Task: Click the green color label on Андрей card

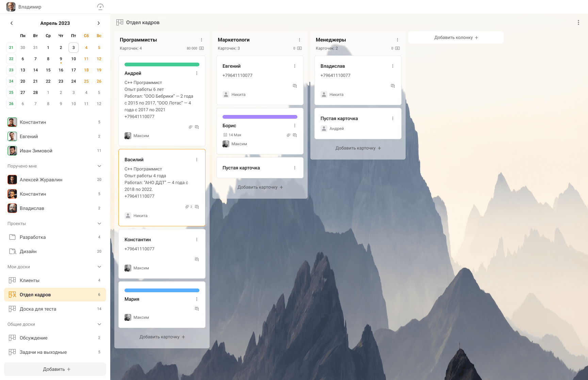Action: tap(162, 64)
